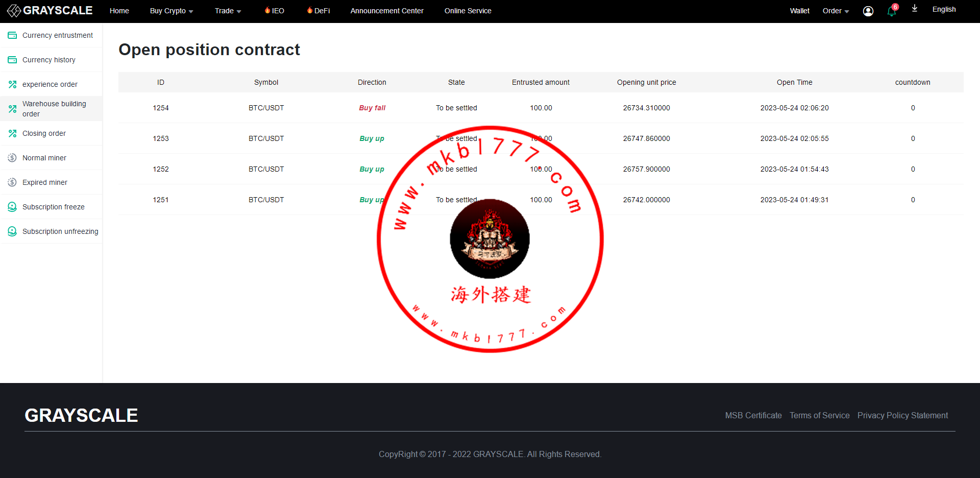
Task: Open the user account profile icon
Action: coord(868,11)
